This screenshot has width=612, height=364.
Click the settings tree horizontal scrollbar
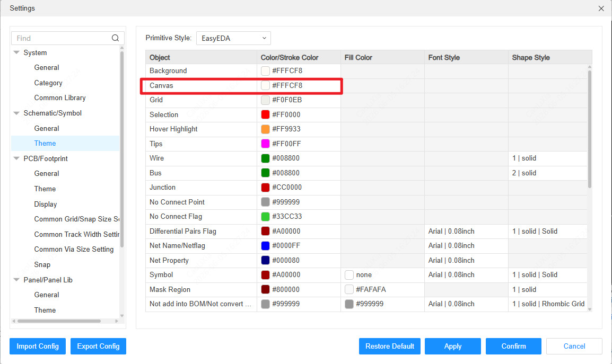[x=59, y=321]
